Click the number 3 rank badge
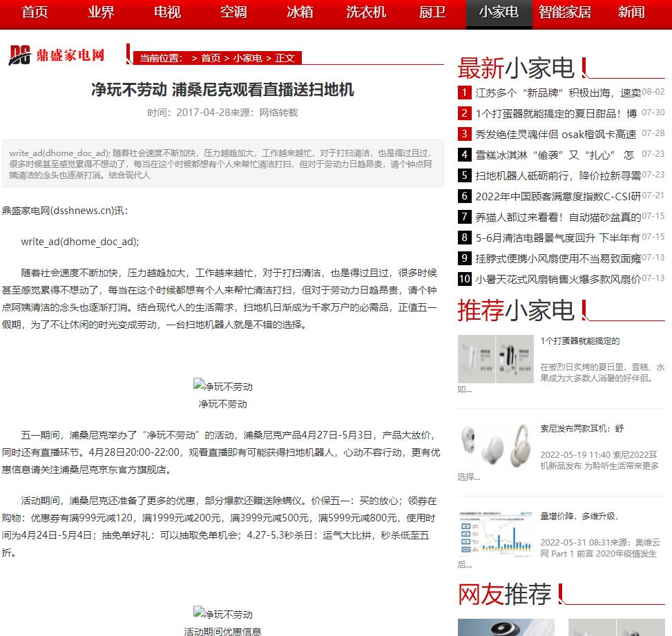Screen dimensions: 672x636 point(465,134)
